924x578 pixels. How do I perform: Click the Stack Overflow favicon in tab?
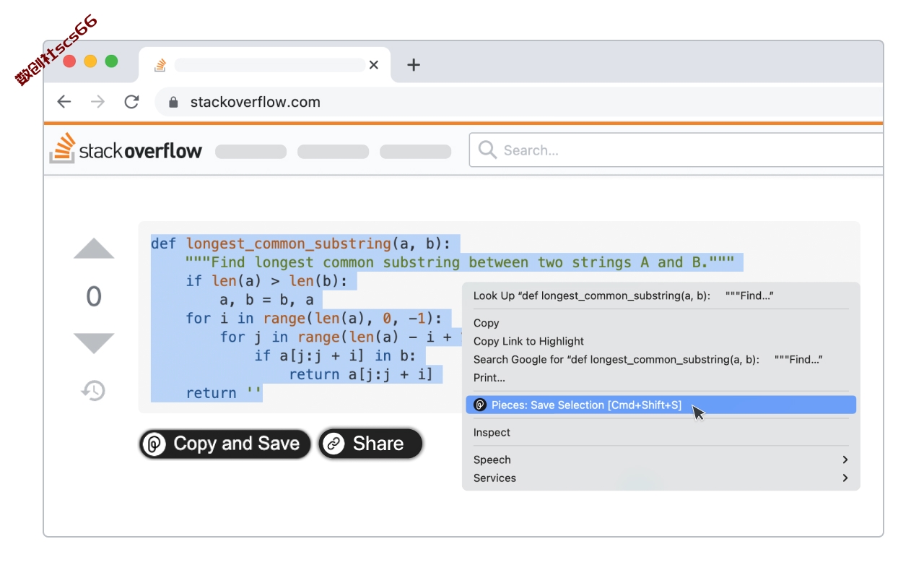pos(160,65)
